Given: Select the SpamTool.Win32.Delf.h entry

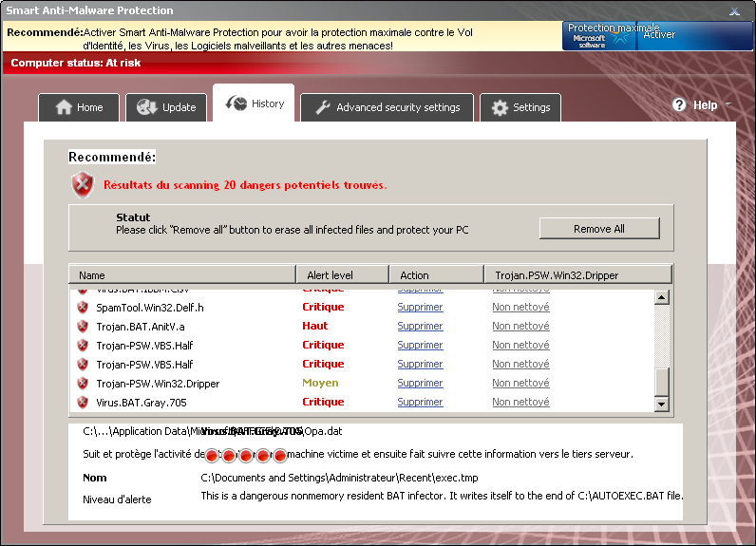Looking at the screenshot, I should (x=150, y=308).
